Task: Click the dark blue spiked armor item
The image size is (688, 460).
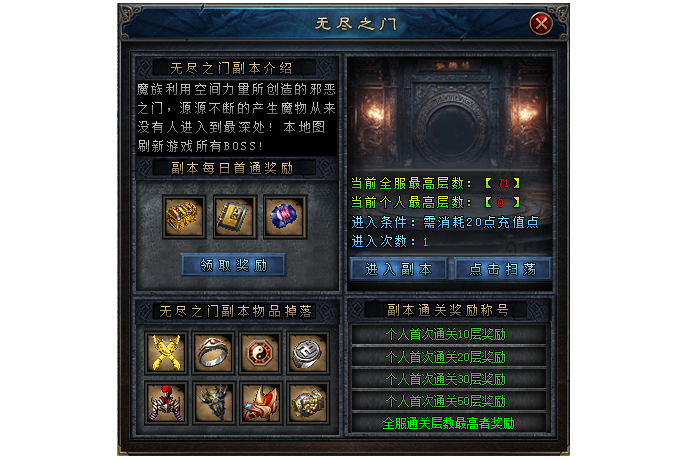Action: coord(213,403)
